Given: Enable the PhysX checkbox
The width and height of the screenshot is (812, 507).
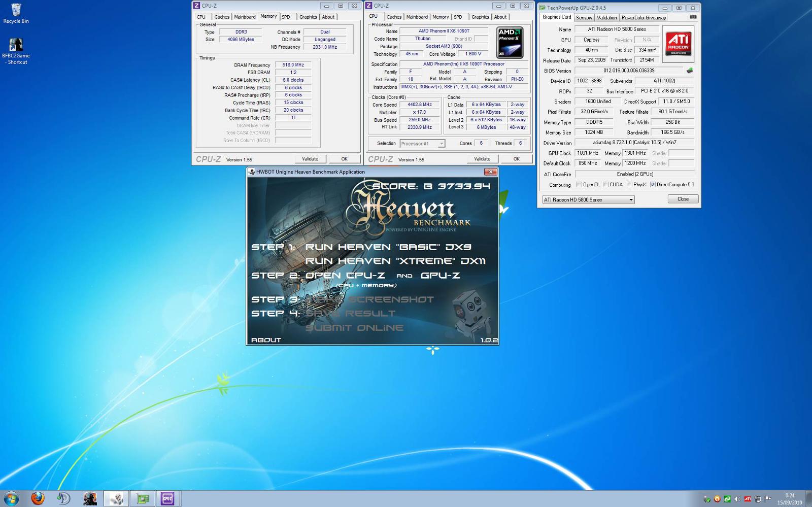Looking at the screenshot, I should click(x=629, y=185).
